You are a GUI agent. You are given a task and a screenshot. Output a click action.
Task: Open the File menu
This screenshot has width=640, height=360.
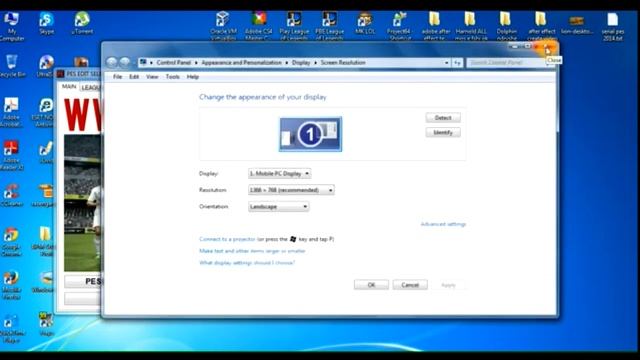tap(118, 77)
